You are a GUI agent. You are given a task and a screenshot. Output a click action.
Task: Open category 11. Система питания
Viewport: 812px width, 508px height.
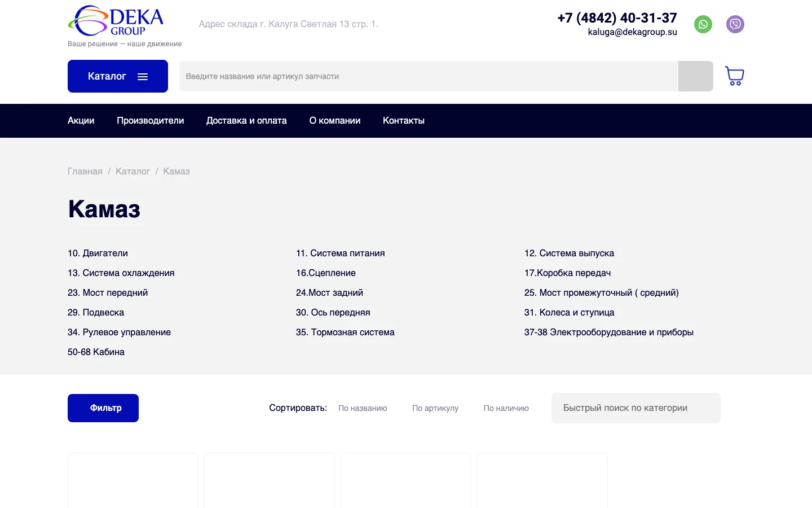coord(341,253)
